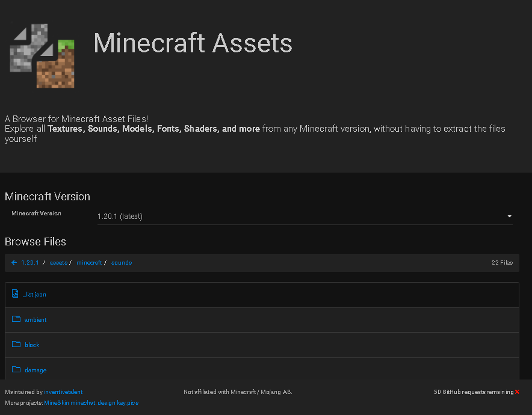This screenshot has width=532, height=415.
Task: Go to the sounds breadcrumb
Action: tap(122, 262)
